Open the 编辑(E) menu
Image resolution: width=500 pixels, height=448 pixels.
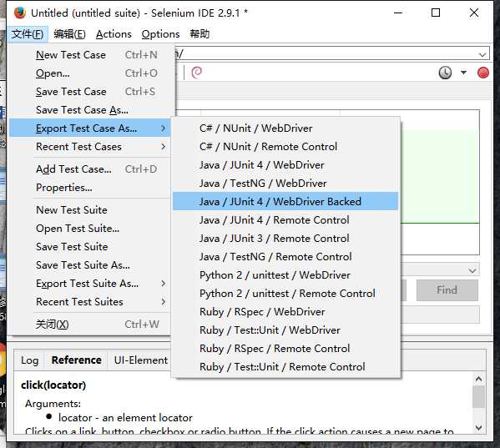pyautogui.click(x=69, y=33)
